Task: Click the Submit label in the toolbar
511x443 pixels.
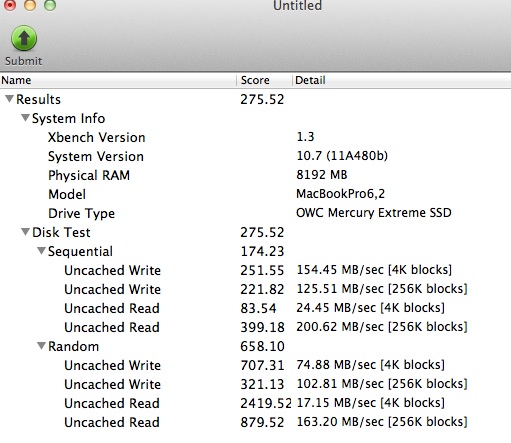Action: click(24, 61)
